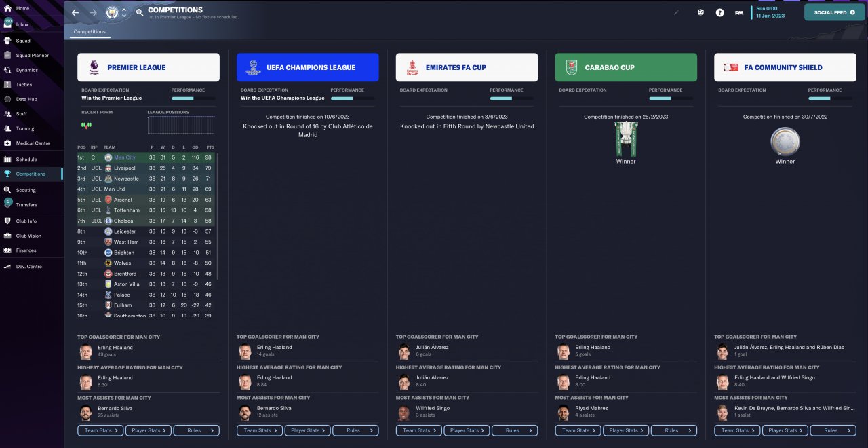Go back with the left arrow
868x448 pixels.
pos(75,12)
